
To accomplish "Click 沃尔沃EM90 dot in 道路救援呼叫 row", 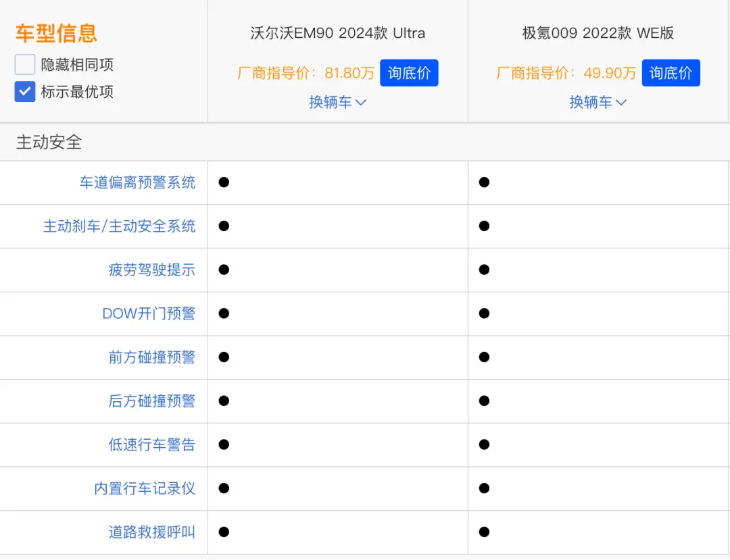I will tap(224, 532).
